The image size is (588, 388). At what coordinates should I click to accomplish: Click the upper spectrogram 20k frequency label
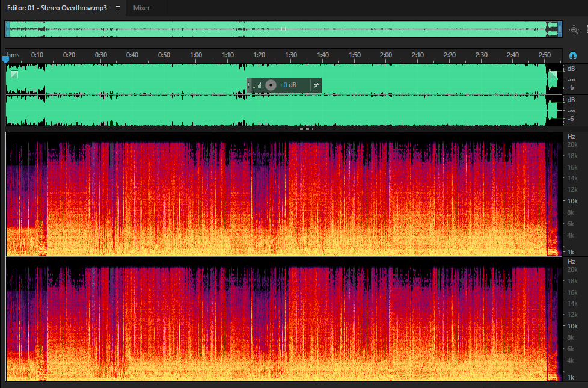click(572, 144)
